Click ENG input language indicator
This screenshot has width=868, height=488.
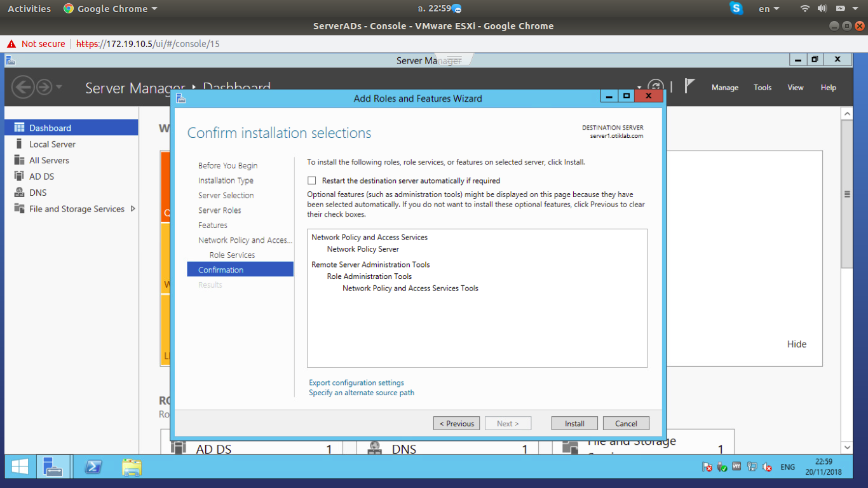[787, 467]
